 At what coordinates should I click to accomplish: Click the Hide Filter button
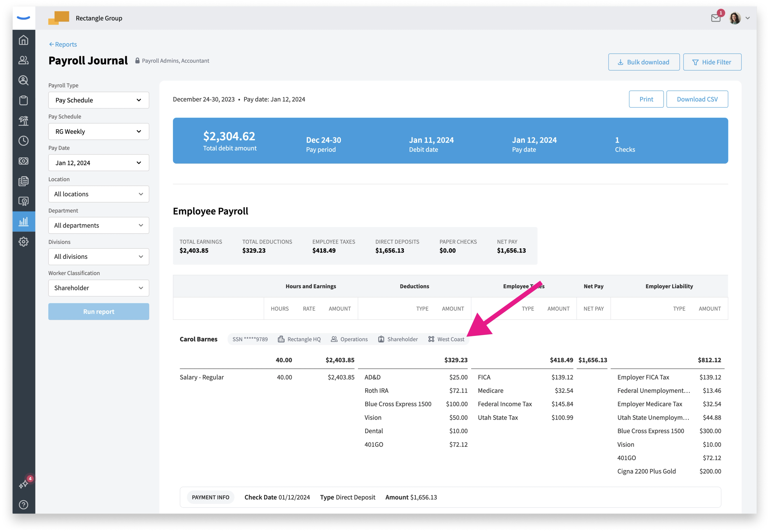[x=712, y=62]
